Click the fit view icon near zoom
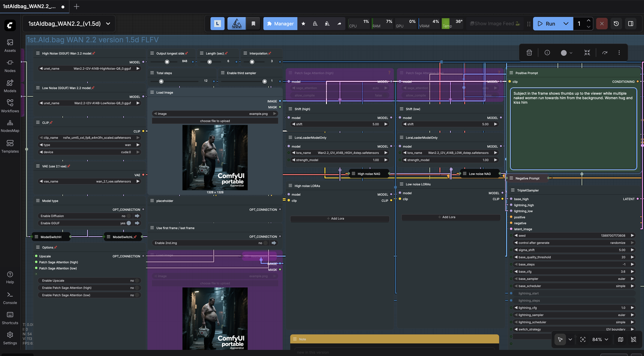The width and height of the screenshot is (644, 356). 583,339
